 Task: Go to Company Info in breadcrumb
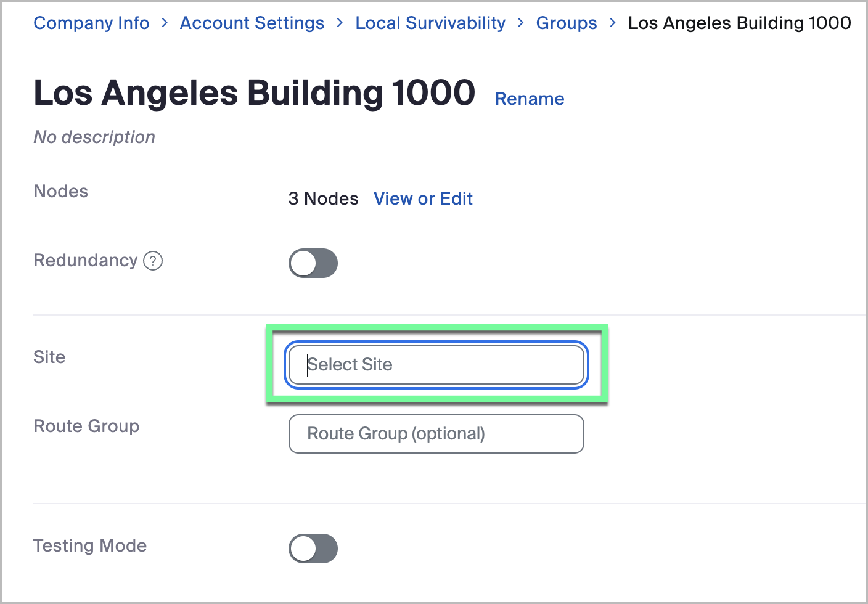91,23
